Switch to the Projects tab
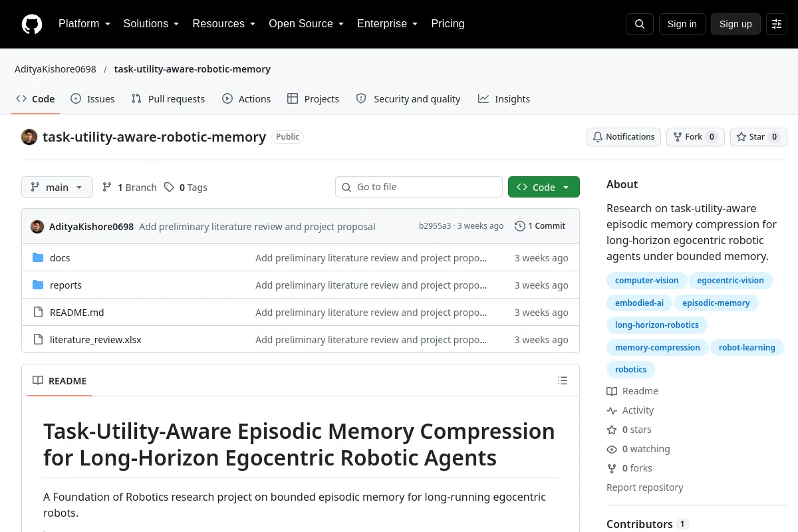The image size is (798, 532). (x=313, y=99)
